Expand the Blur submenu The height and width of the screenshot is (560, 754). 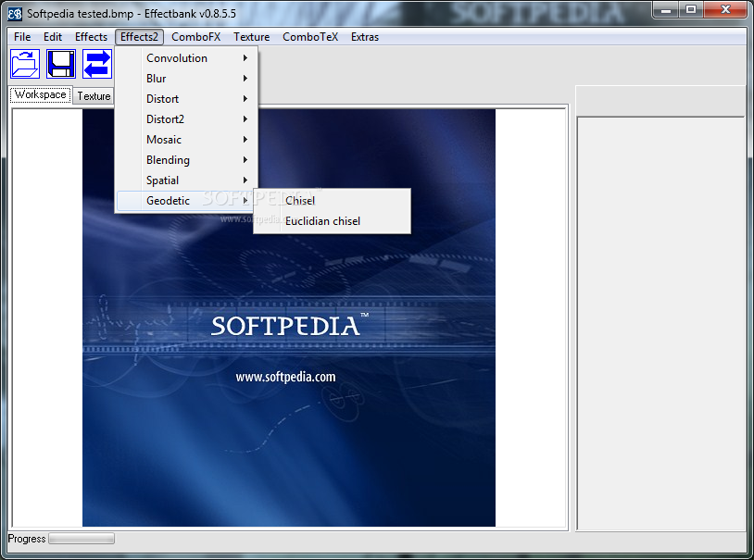186,79
